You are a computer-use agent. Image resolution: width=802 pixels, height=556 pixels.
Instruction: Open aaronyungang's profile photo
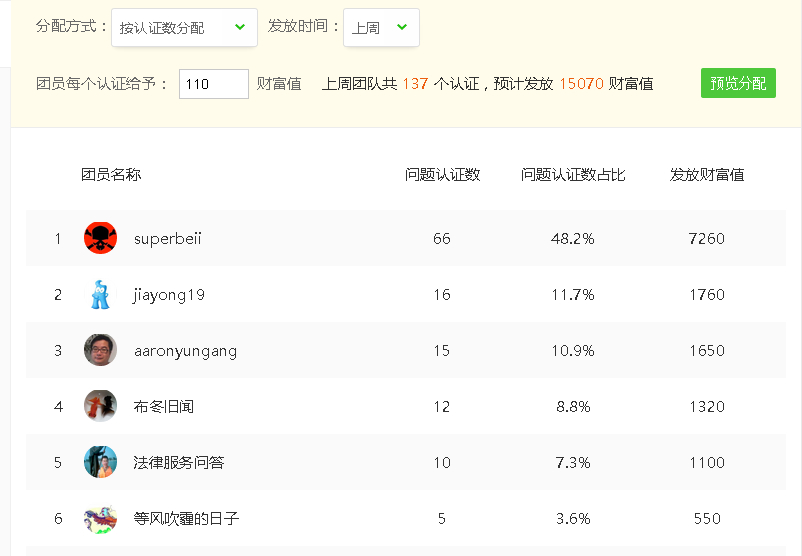tap(100, 350)
